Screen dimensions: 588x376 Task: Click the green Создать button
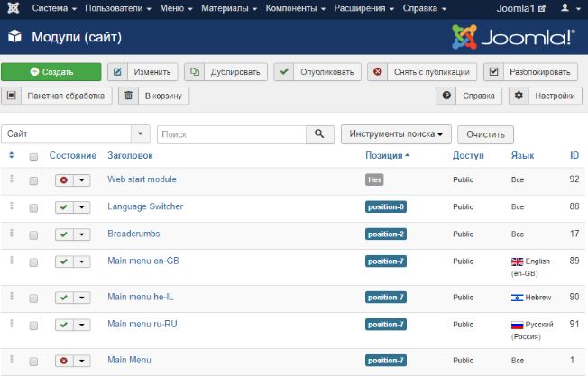[51, 71]
